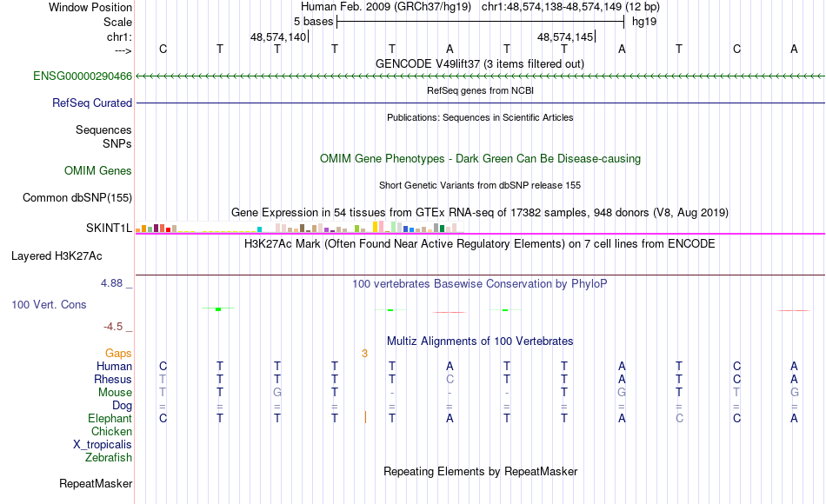
Task: Click the orange insertion bar in Elephant row
Action: [365, 418]
